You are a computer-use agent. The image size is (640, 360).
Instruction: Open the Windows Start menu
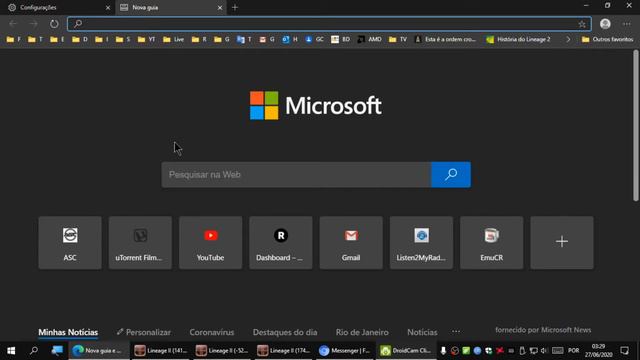coord(11,351)
